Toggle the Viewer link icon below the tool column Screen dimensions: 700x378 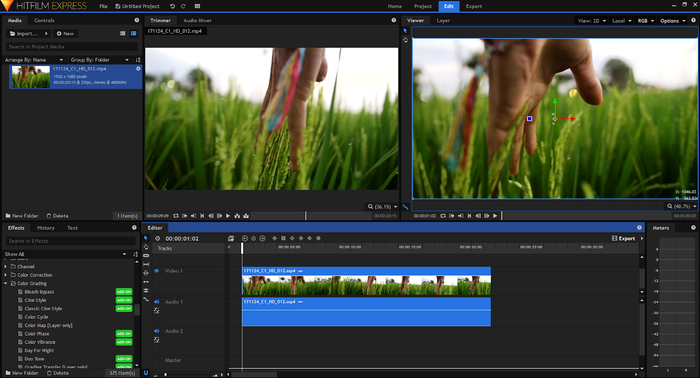(405, 207)
